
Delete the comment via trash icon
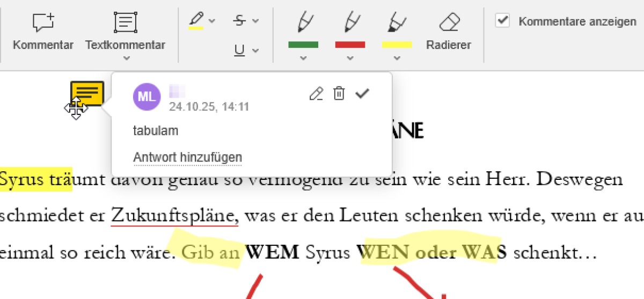[339, 94]
